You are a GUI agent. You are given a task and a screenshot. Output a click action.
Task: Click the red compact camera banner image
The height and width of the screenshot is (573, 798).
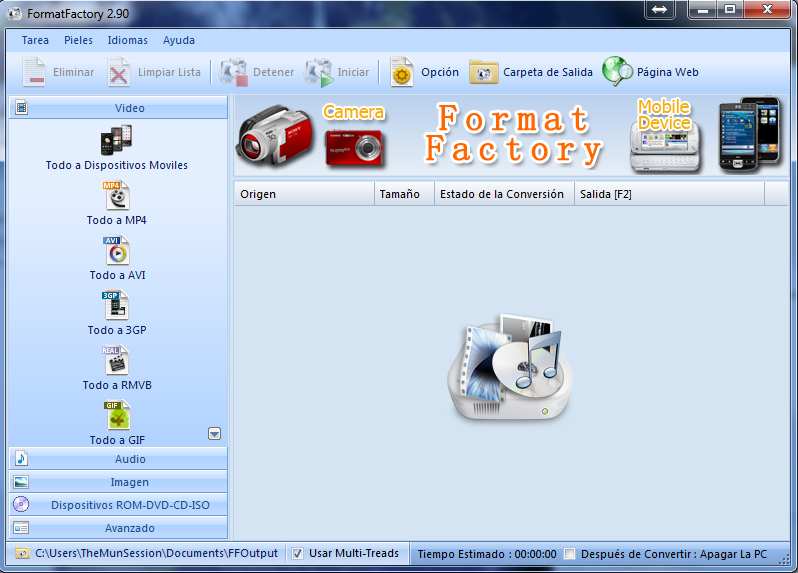point(354,148)
